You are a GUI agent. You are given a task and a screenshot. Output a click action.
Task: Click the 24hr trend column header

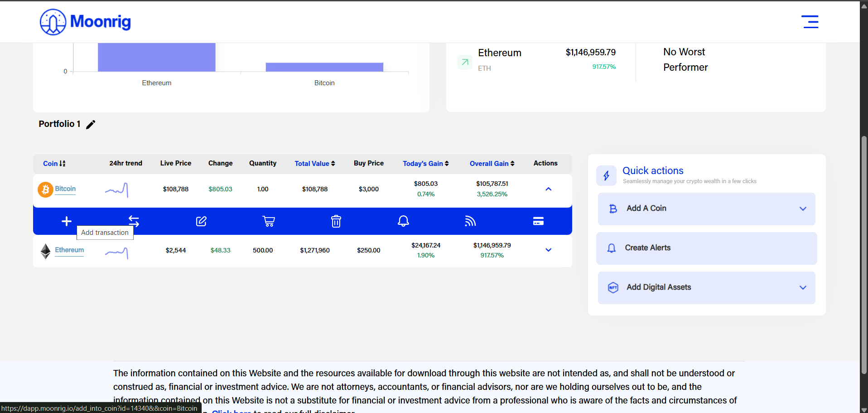(125, 163)
